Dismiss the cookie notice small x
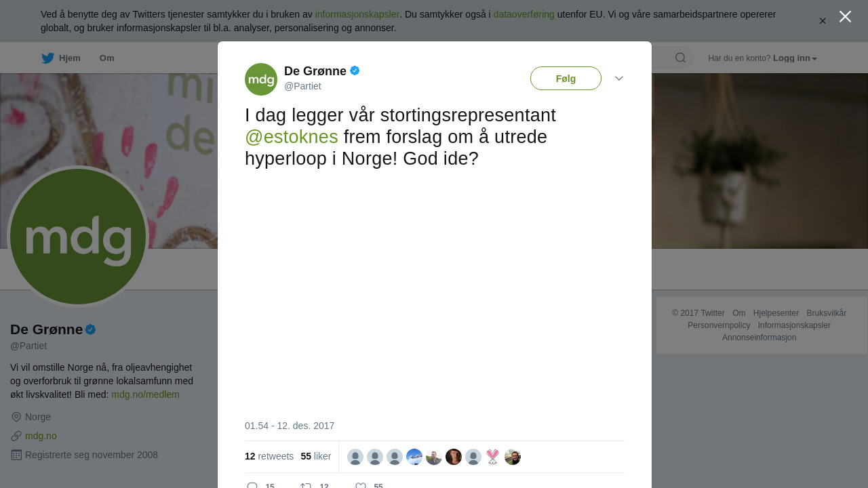Screen dimensions: 868x488 [x=823, y=21]
